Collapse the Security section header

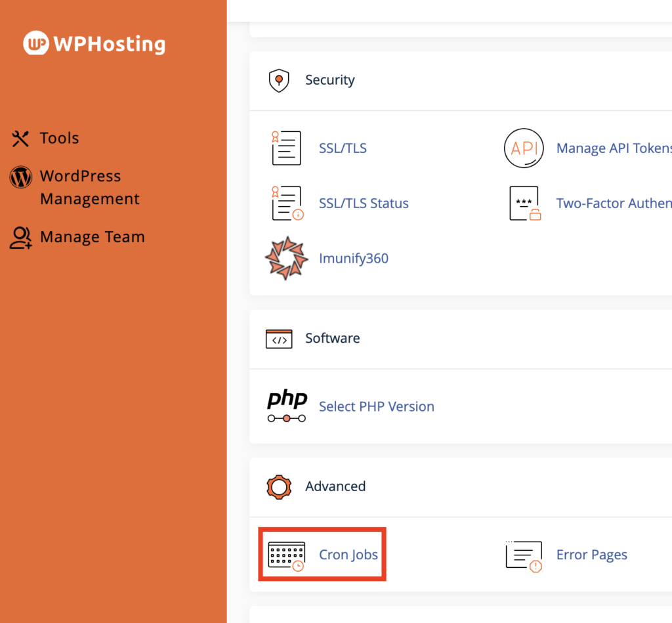pyautogui.click(x=329, y=80)
